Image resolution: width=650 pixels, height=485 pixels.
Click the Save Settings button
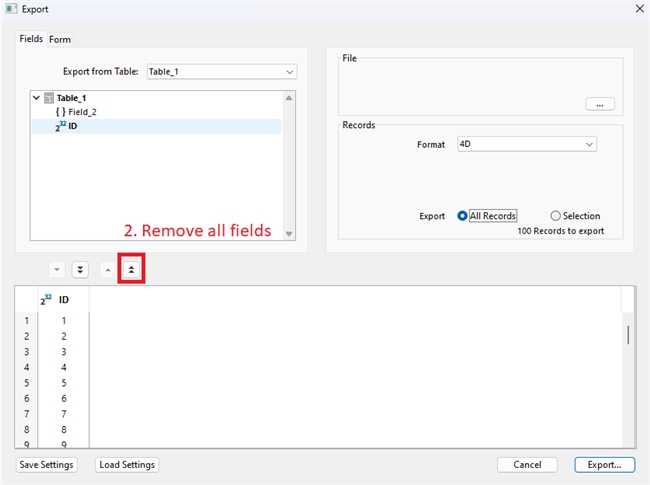47,464
